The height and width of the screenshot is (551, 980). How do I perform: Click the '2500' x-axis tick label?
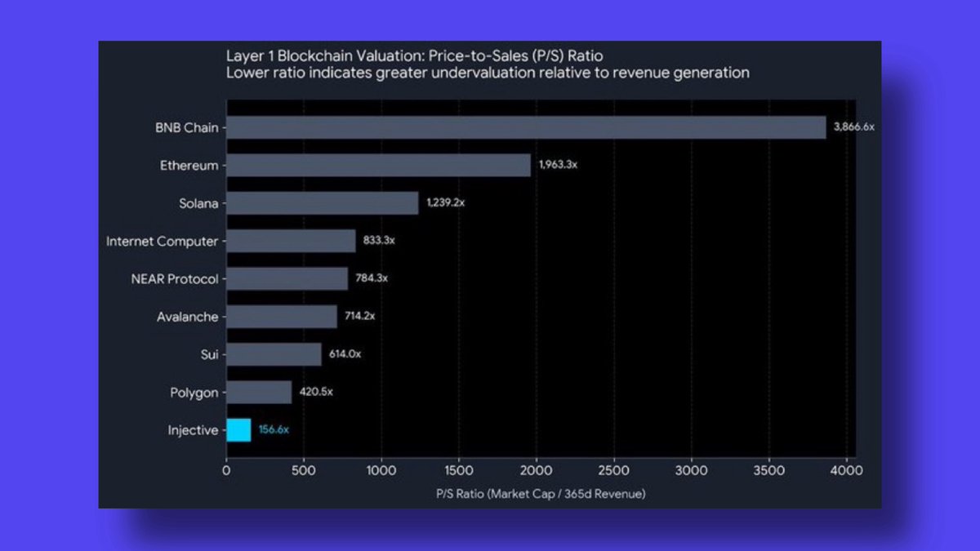click(x=613, y=471)
